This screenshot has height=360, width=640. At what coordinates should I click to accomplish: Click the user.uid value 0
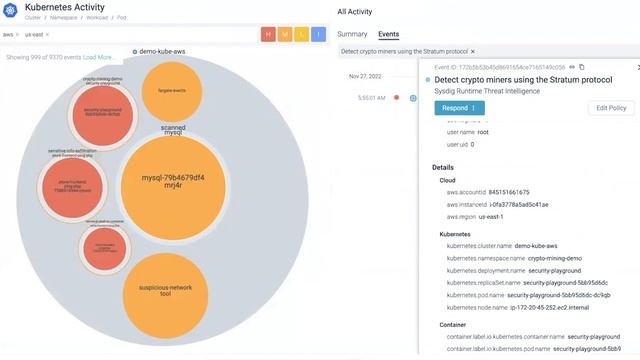[472, 144]
